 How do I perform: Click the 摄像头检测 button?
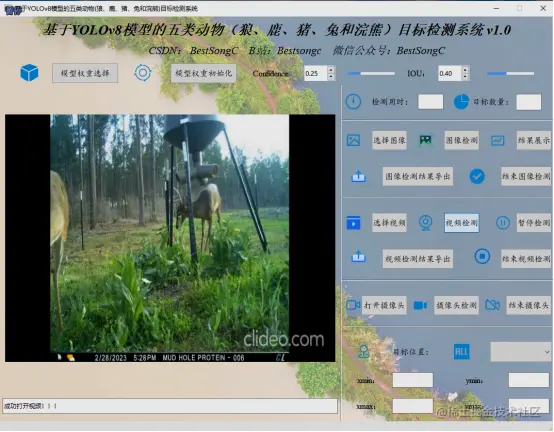456,305
